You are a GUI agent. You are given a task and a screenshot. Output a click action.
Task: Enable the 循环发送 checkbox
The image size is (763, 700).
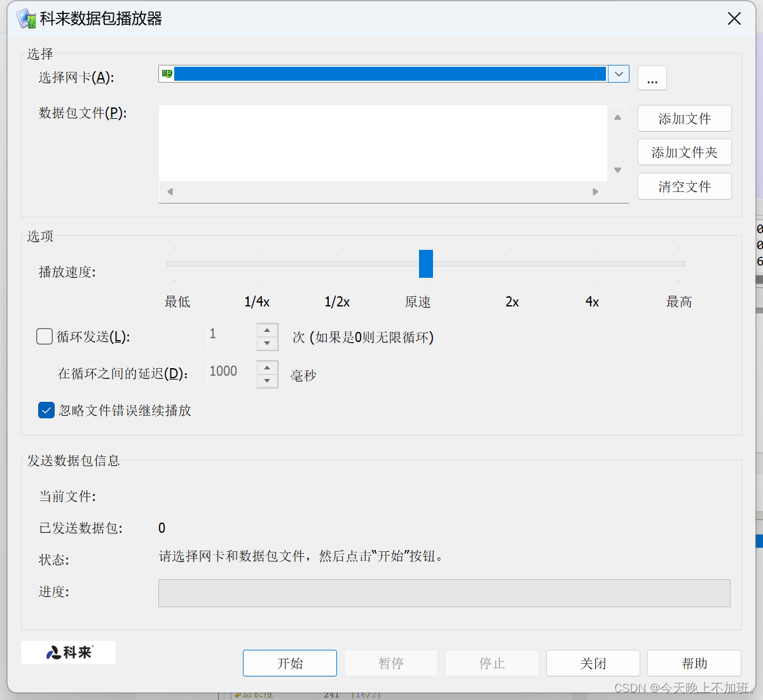(x=45, y=336)
